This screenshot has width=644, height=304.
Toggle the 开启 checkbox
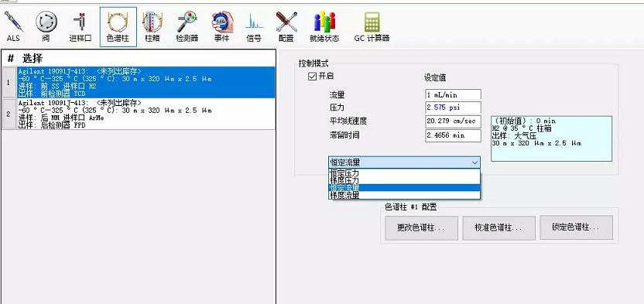[x=312, y=77]
